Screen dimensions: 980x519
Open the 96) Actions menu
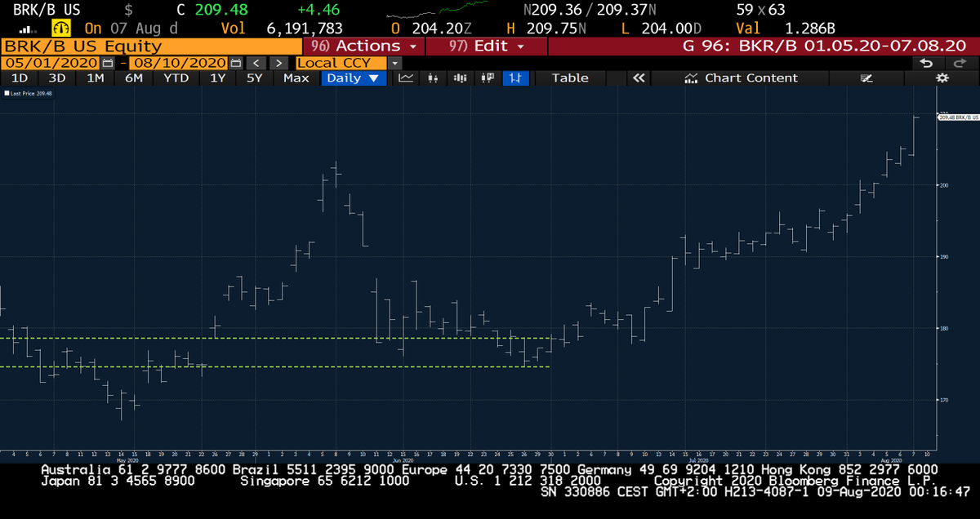(x=363, y=46)
